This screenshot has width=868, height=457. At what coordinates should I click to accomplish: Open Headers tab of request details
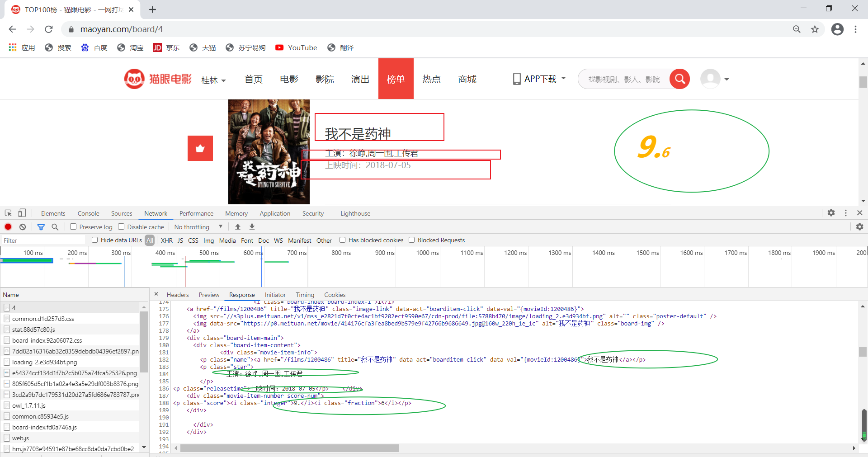178,295
